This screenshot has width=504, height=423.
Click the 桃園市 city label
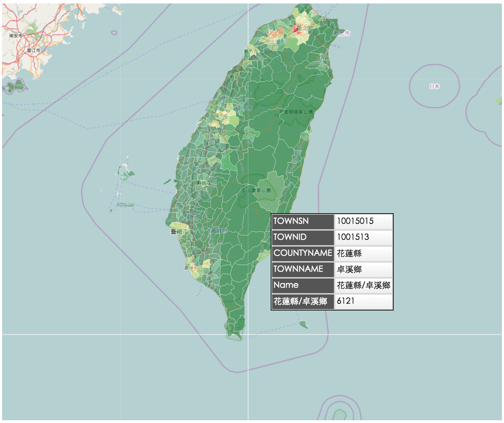click(278, 41)
